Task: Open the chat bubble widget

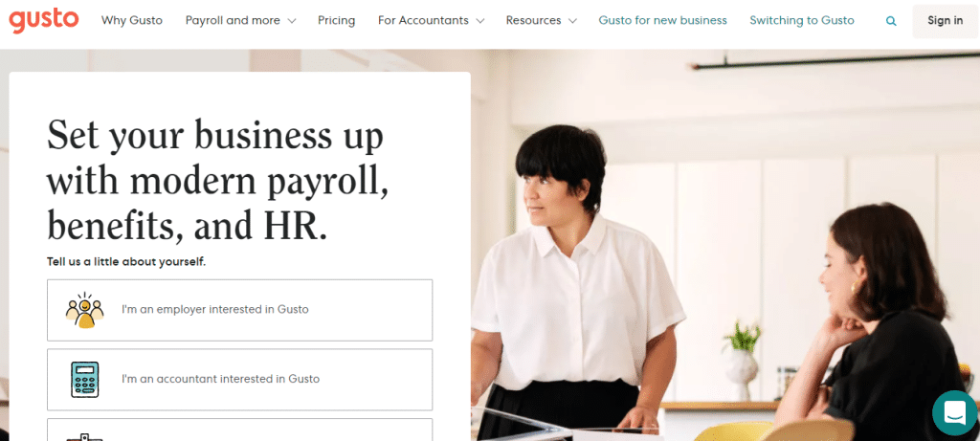Action: point(955,413)
